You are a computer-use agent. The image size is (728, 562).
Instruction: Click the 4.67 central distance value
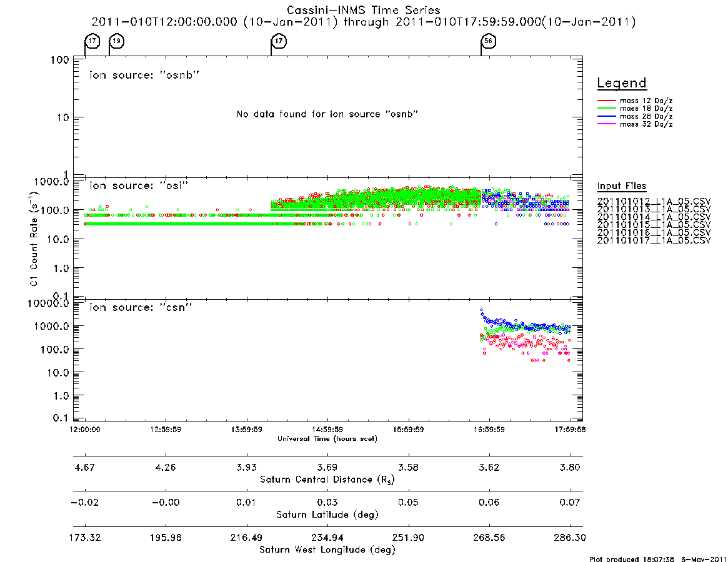pos(85,467)
